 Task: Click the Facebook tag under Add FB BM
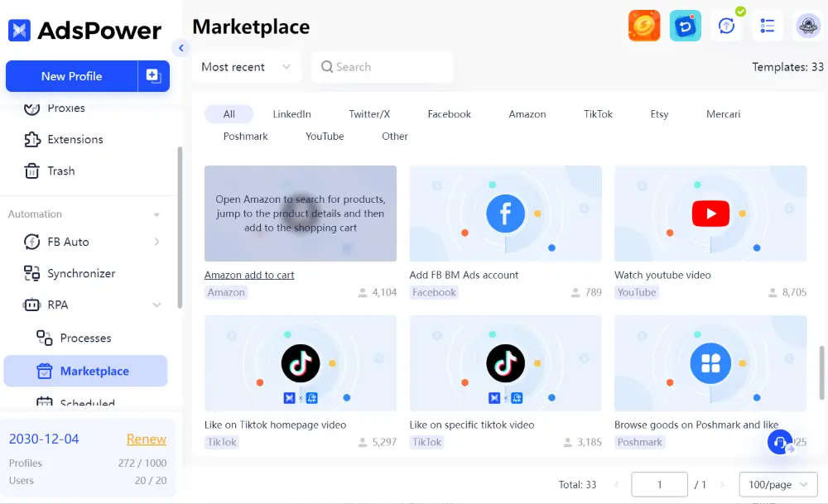(434, 292)
